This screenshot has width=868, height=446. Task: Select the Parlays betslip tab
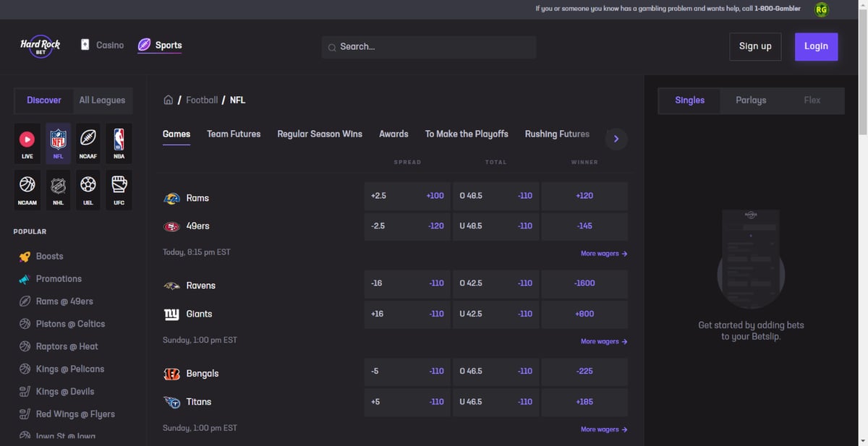coord(751,100)
